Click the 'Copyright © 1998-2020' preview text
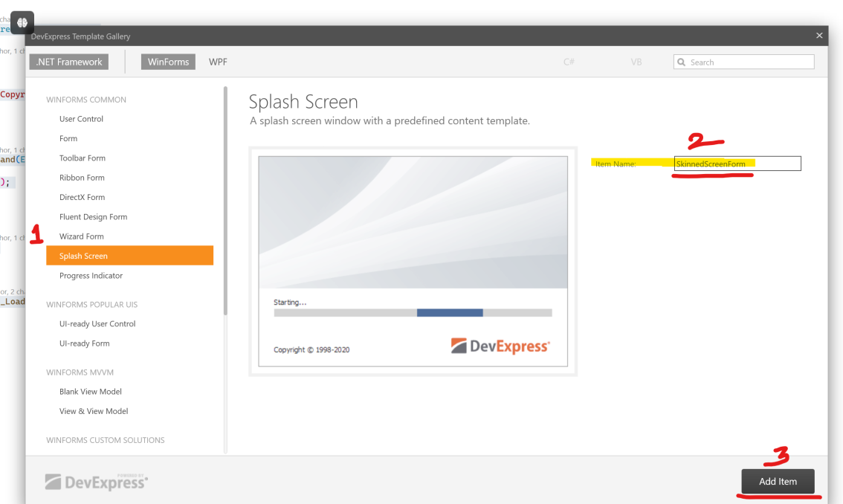843x504 pixels. [x=311, y=349]
